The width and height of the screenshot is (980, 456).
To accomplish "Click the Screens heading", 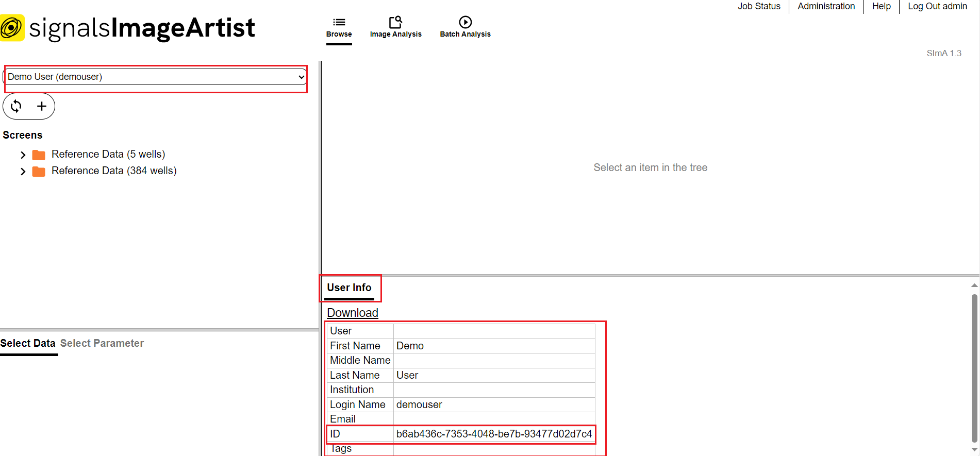I will 23,135.
